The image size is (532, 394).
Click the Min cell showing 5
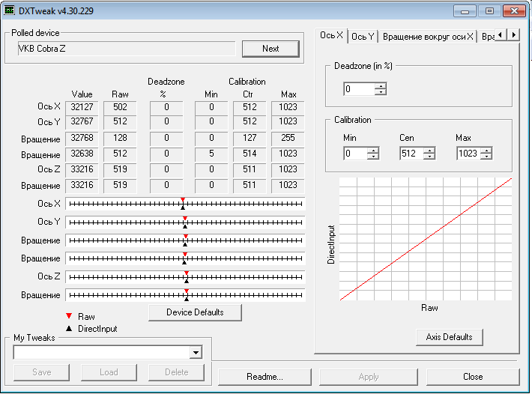(211, 154)
